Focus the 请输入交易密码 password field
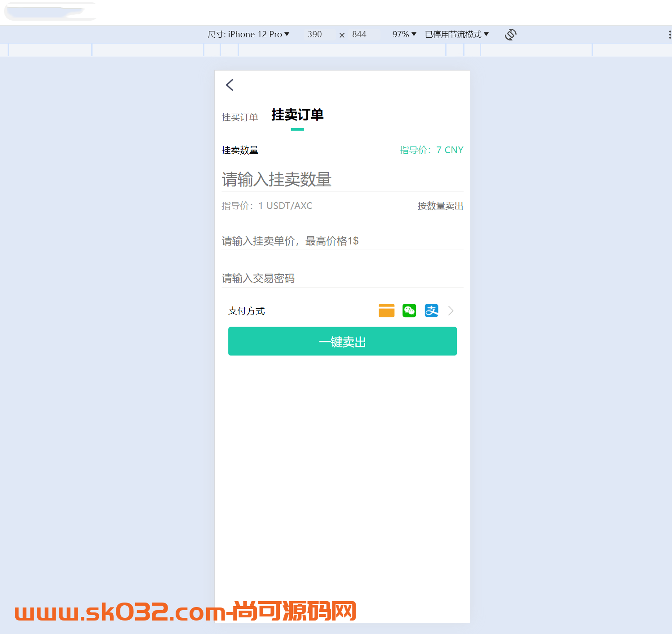The width and height of the screenshot is (672, 634). [342, 278]
